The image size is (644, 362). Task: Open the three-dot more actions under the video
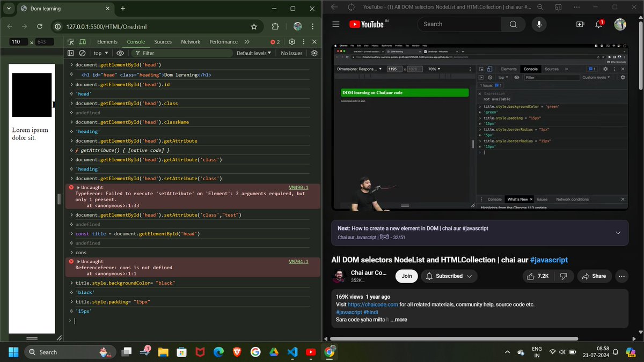(x=621, y=276)
